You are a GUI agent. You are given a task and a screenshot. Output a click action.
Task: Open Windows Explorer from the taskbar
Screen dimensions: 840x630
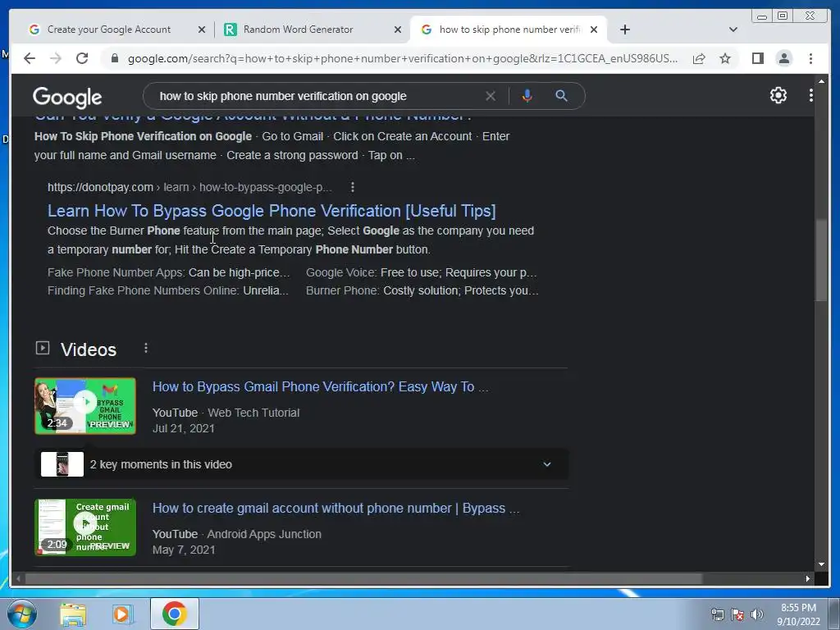click(73, 614)
